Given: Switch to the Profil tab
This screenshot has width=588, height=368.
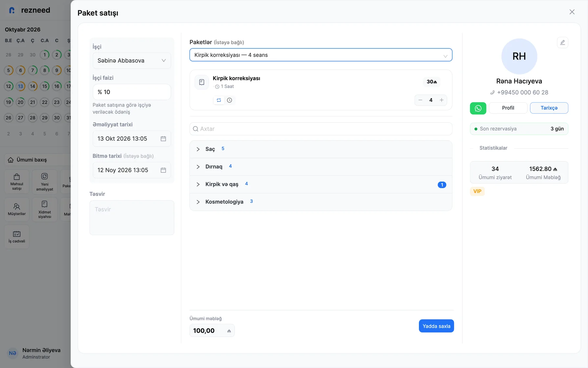Looking at the screenshot, I should coord(508,108).
